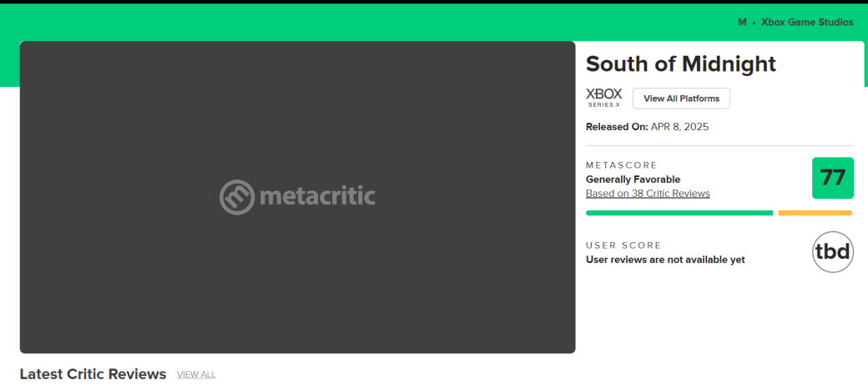Image resolution: width=868 pixels, height=390 pixels.
Task: Click the dark Metacritic video placeholder
Action: (297, 197)
